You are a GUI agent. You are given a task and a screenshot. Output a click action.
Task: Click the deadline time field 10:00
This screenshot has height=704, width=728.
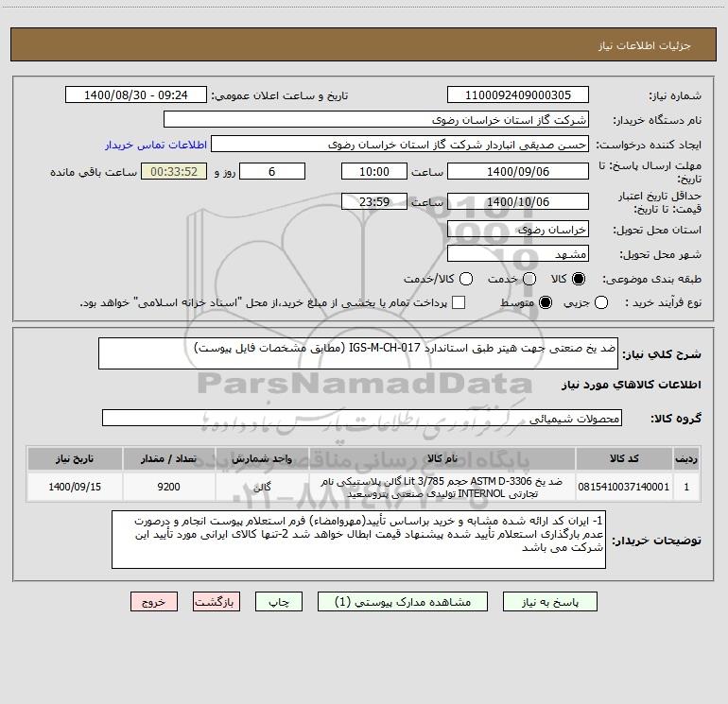(374, 171)
